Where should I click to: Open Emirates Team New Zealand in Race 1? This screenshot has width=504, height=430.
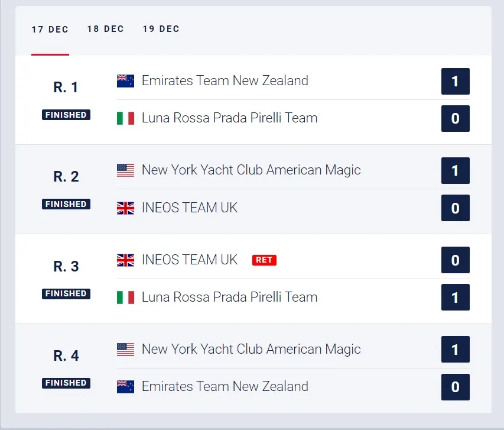225,81
